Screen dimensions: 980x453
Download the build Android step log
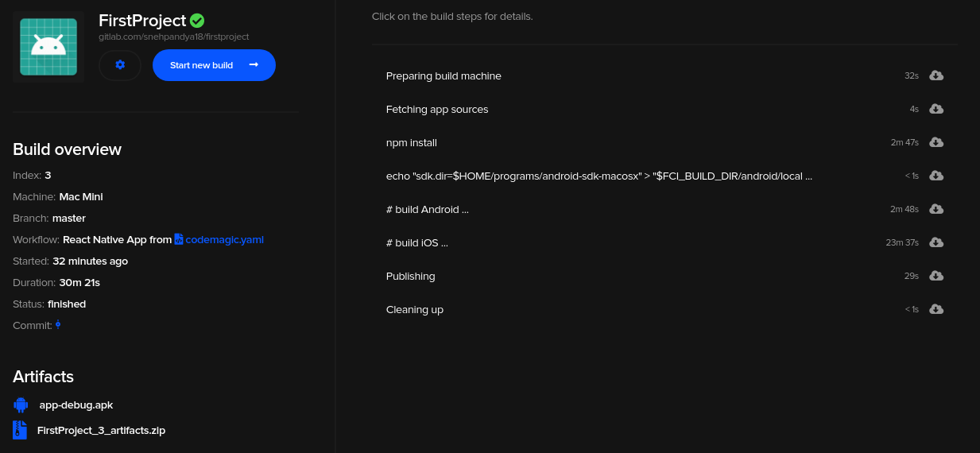[x=936, y=209]
